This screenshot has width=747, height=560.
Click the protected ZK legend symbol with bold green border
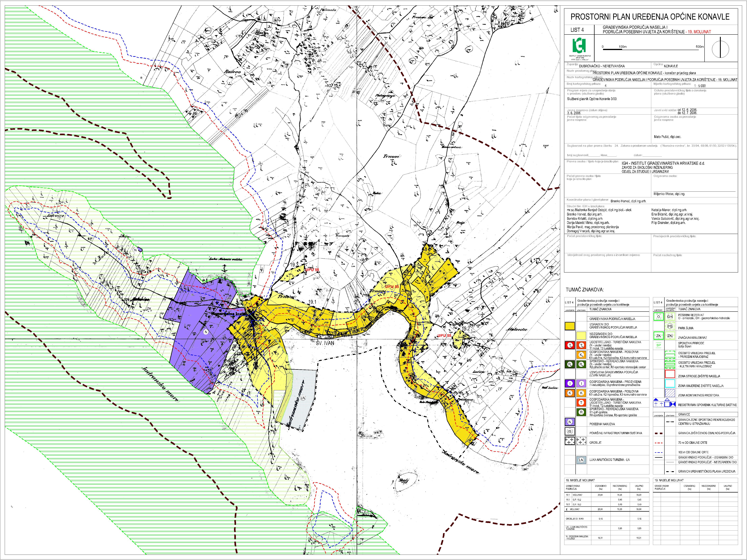[x=659, y=336]
